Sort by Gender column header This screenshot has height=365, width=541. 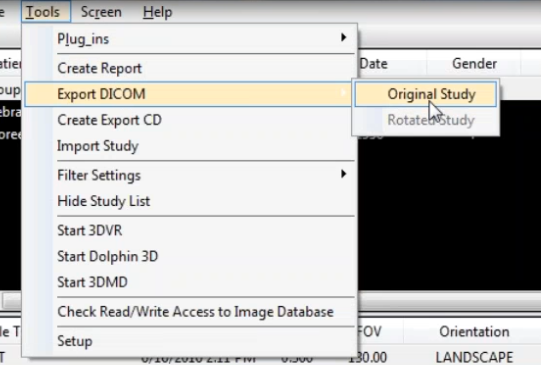pyautogui.click(x=474, y=63)
